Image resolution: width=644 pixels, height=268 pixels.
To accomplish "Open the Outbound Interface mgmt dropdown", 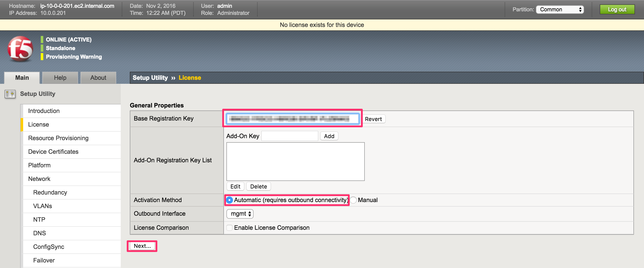I will point(240,214).
